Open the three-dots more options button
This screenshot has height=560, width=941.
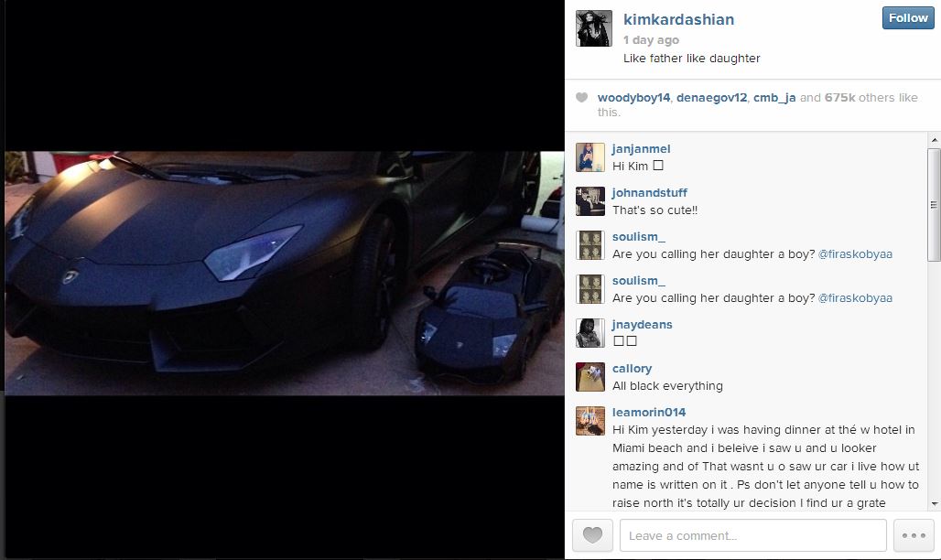(914, 534)
